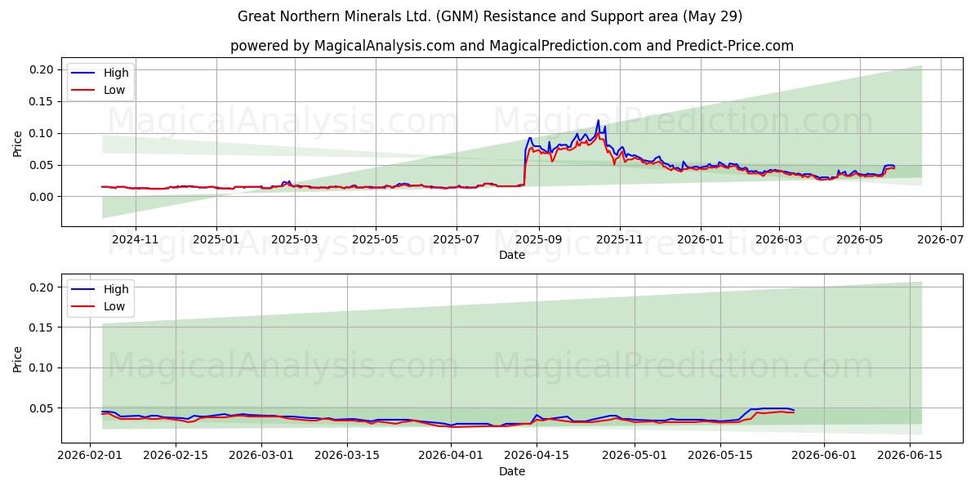
Task: Click the '2026-03-15' bottom axis label
Action: (x=348, y=456)
